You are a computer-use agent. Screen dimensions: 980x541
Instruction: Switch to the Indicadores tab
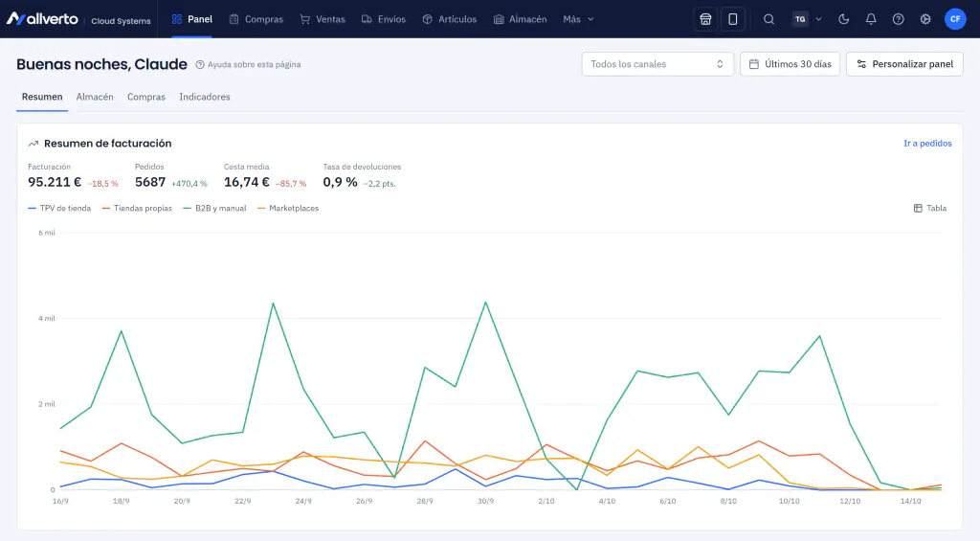click(205, 97)
